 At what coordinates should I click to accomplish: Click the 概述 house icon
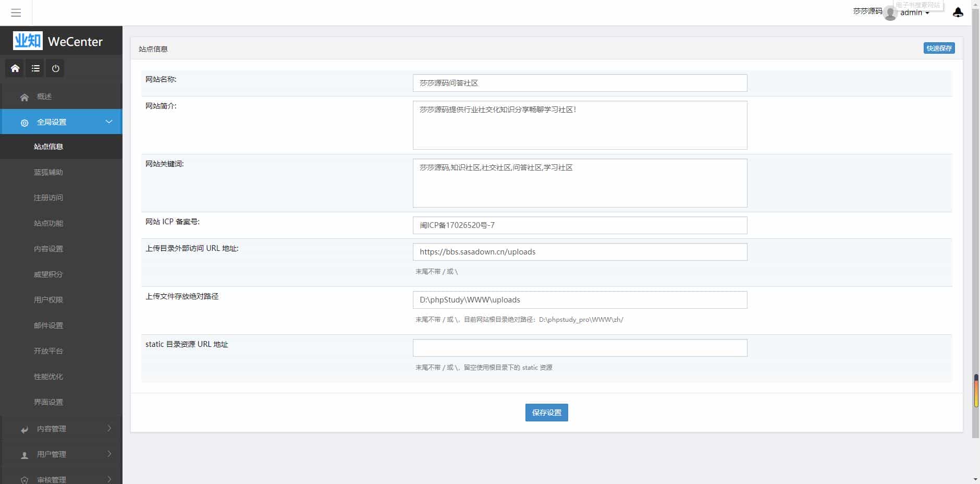click(24, 97)
